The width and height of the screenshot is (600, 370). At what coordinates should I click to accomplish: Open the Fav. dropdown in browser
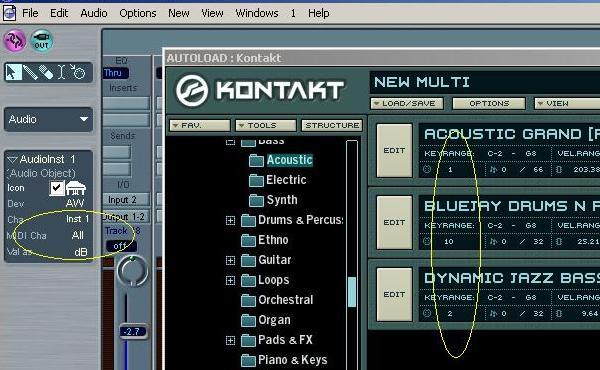click(200, 125)
